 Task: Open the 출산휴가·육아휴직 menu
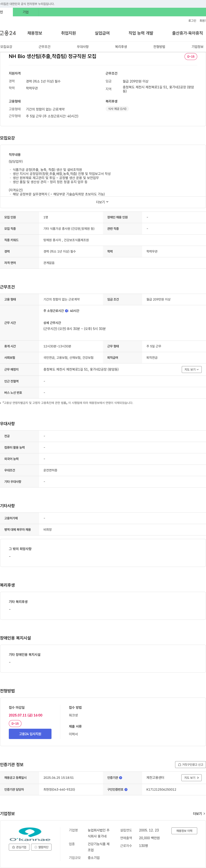coord(188,33)
